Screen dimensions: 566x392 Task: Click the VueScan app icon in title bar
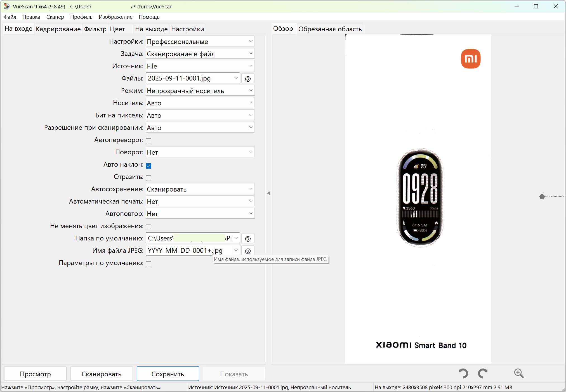point(6,6)
